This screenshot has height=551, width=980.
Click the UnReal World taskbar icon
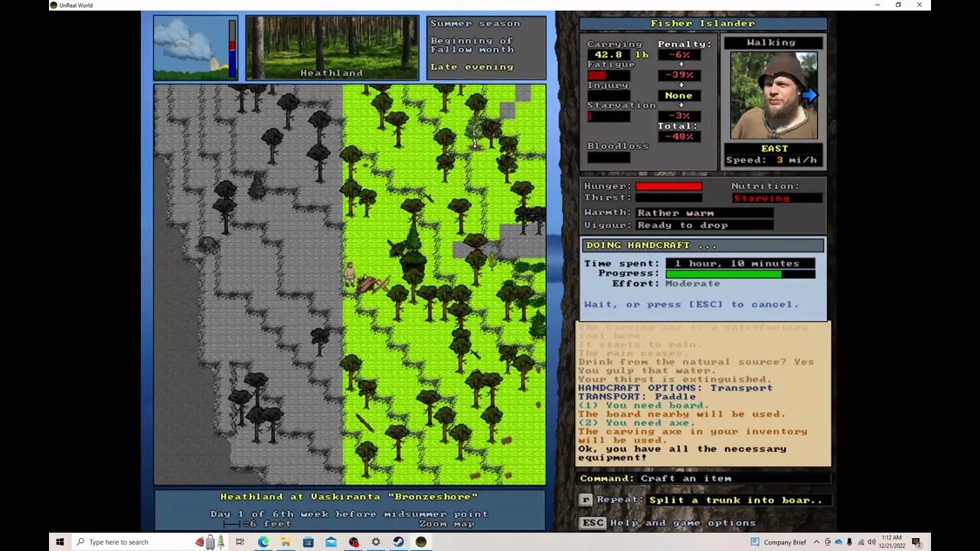(421, 542)
